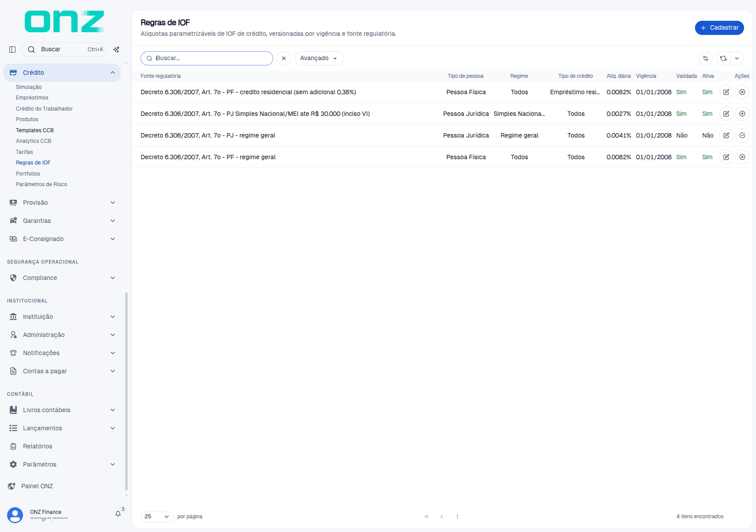Clear the search with the X button
This screenshot has height=532, width=756.
click(284, 58)
